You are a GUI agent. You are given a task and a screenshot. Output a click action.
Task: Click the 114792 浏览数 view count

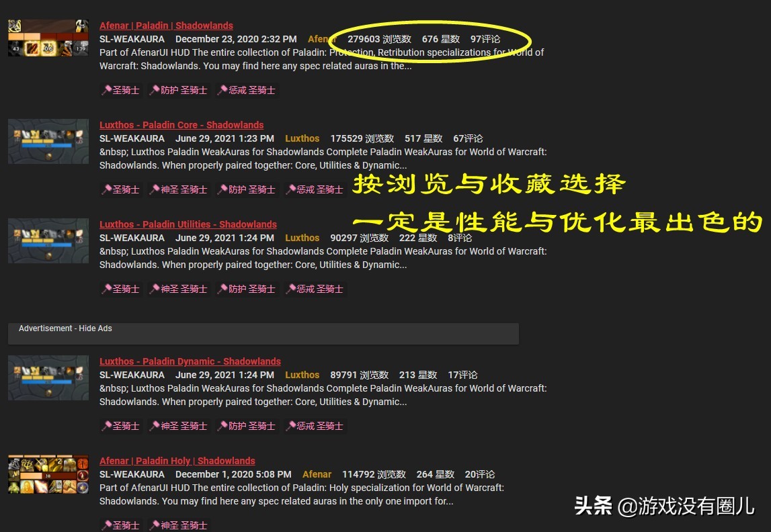(374, 474)
